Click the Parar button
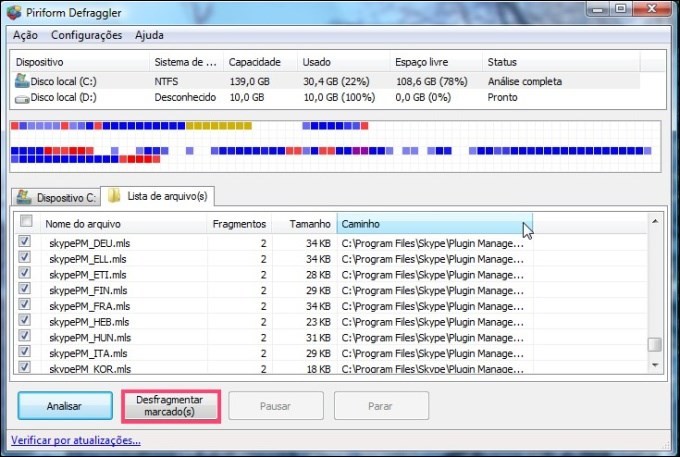The image size is (680, 457). coord(381,406)
